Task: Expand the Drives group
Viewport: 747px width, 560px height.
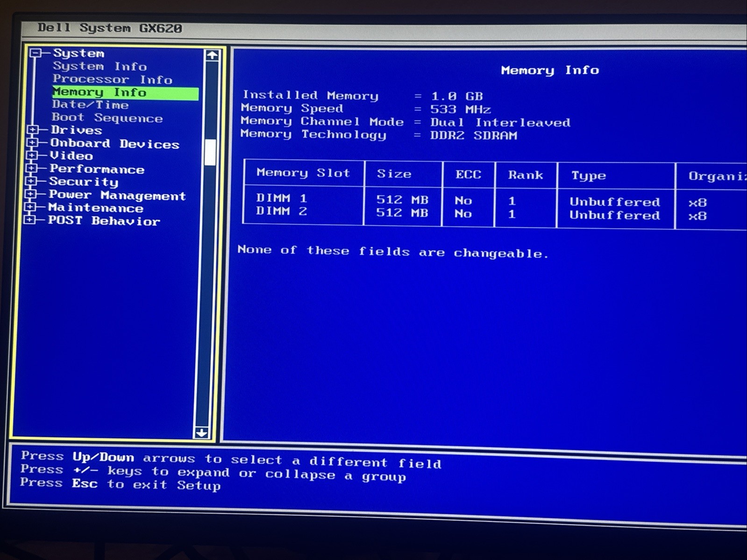Action: pyautogui.click(x=33, y=130)
